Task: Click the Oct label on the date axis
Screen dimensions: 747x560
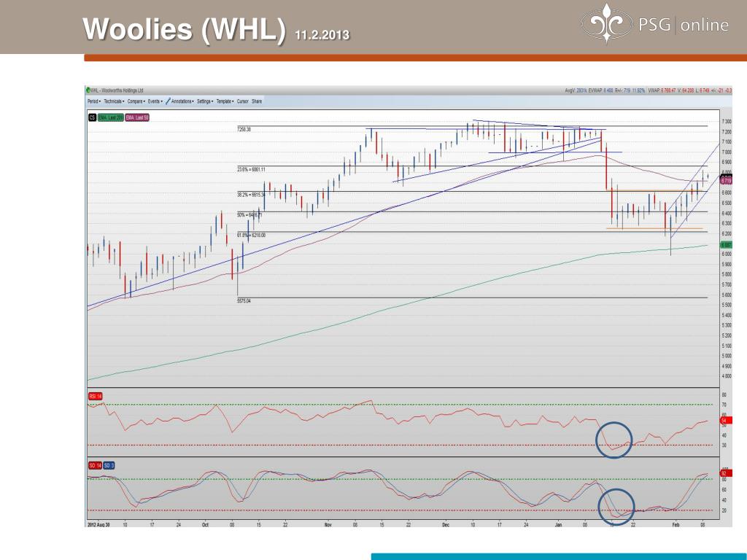Action: point(205,525)
